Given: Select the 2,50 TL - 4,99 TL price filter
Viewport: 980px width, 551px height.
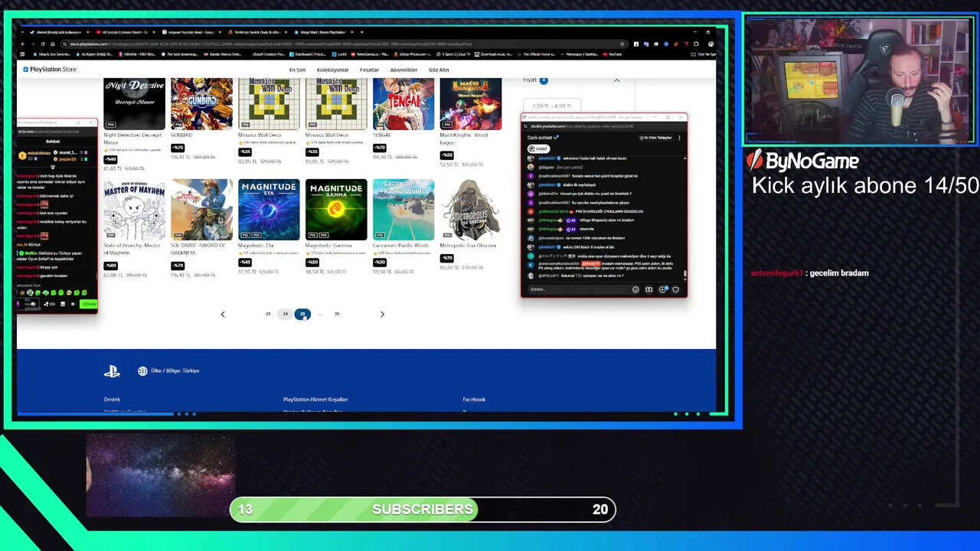Looking at the screenshot, I should click(551, 106).
